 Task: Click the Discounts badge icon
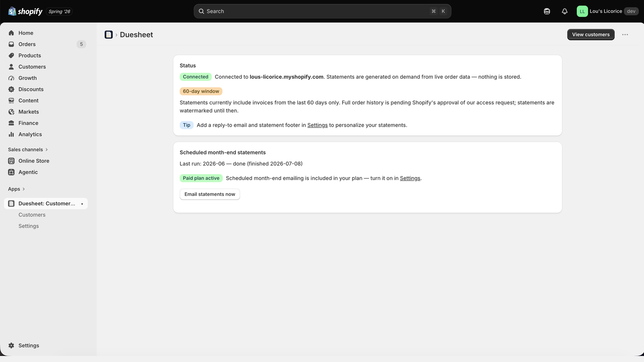pyautogui.click(x=11, y=89)
